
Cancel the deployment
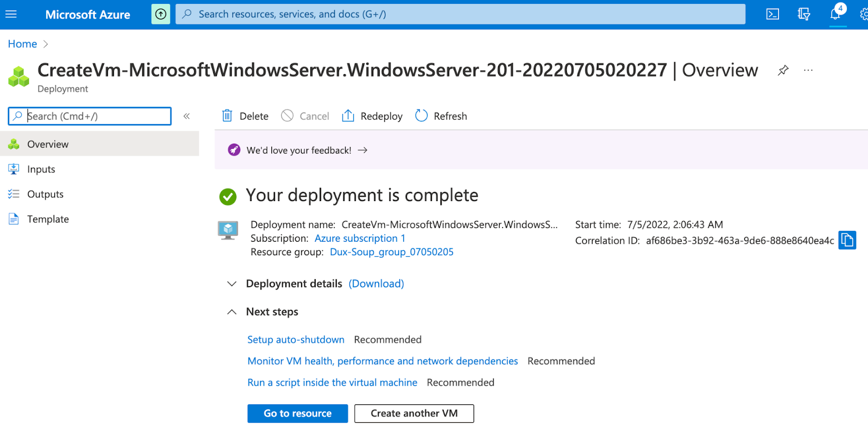pos(305,116)
